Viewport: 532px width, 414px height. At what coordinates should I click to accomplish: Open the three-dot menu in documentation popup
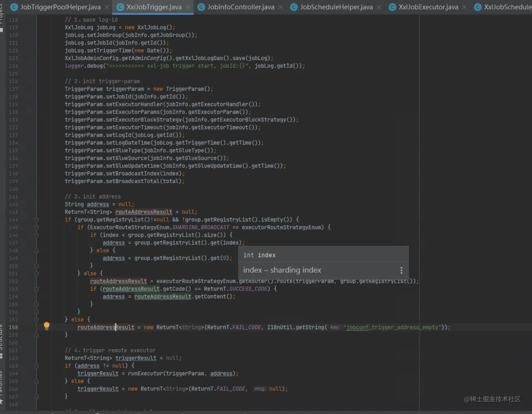coord(401,270)
